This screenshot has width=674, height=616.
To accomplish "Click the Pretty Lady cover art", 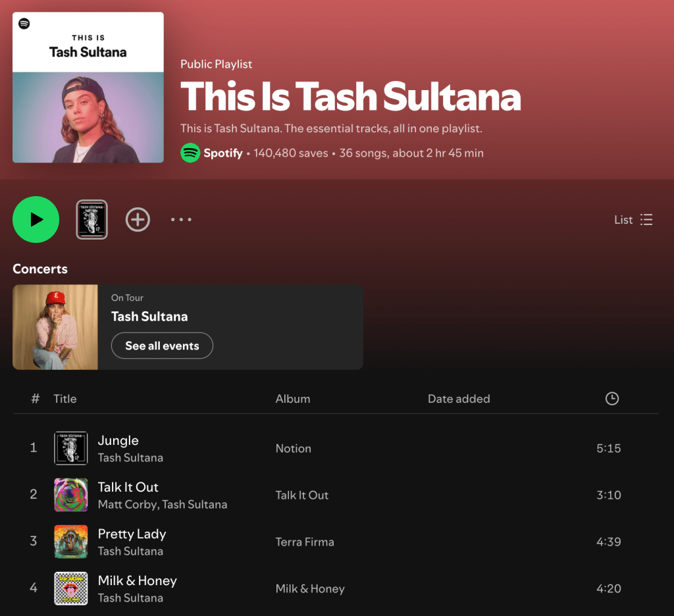I will pyautogui.click(x=71, y=542).
